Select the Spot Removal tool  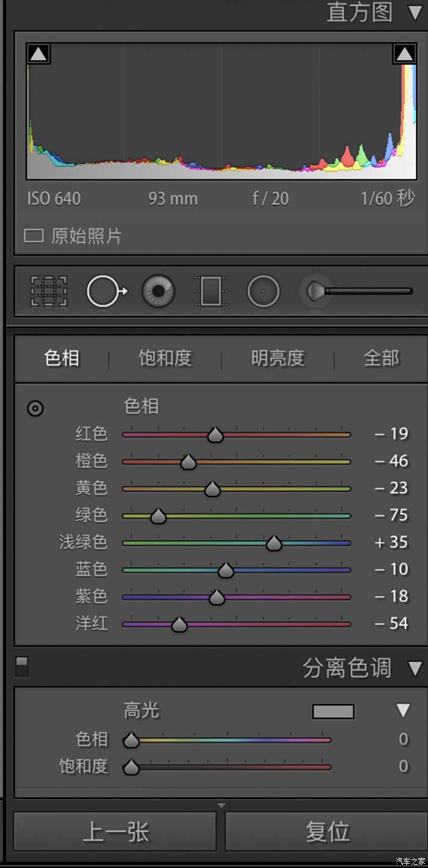click(x=106, y=291)
